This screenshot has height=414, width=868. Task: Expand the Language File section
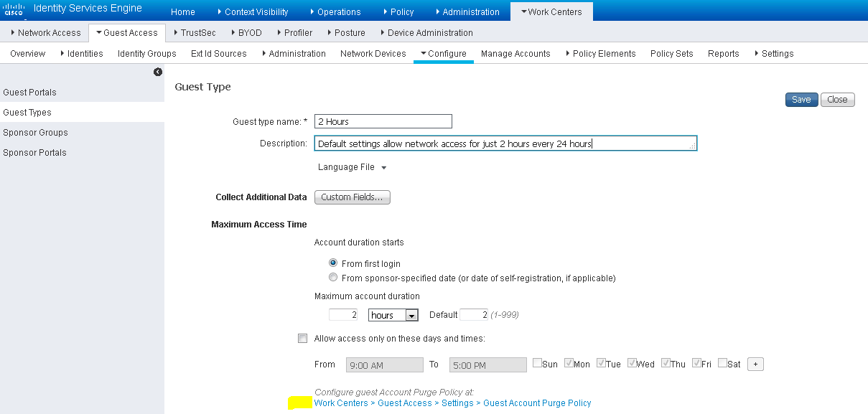pyautogui.click(x=353, y=167)
